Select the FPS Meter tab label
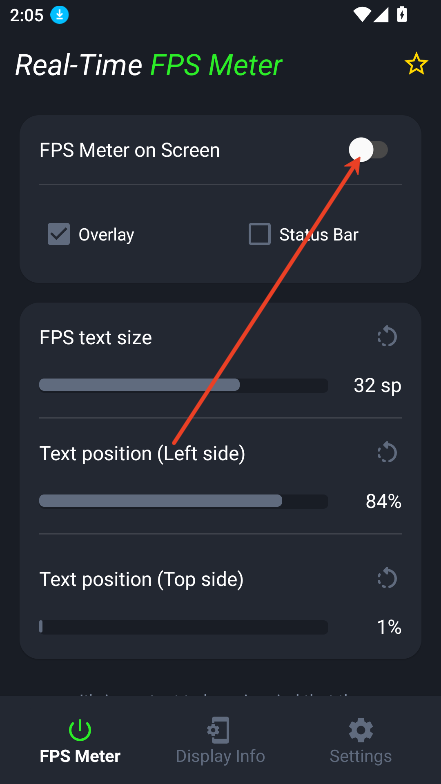 pyautogui.click(x=80, y=756)
